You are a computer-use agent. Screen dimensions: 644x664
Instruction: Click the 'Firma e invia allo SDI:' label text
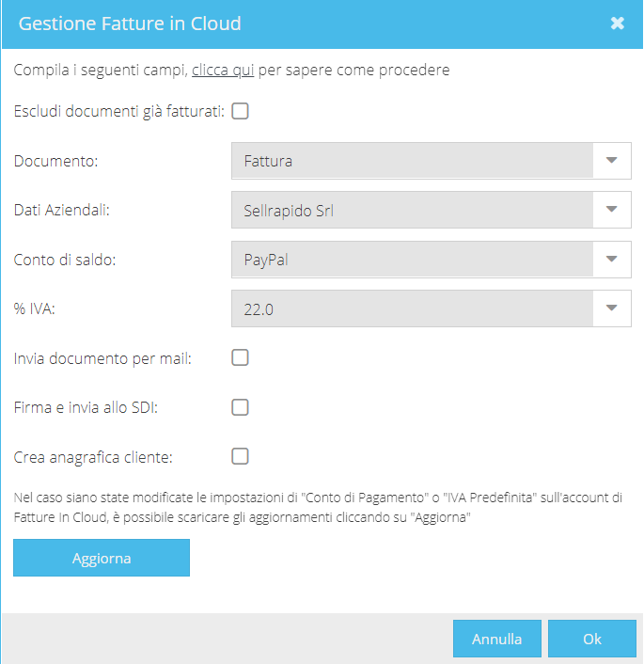coord(86,407)
